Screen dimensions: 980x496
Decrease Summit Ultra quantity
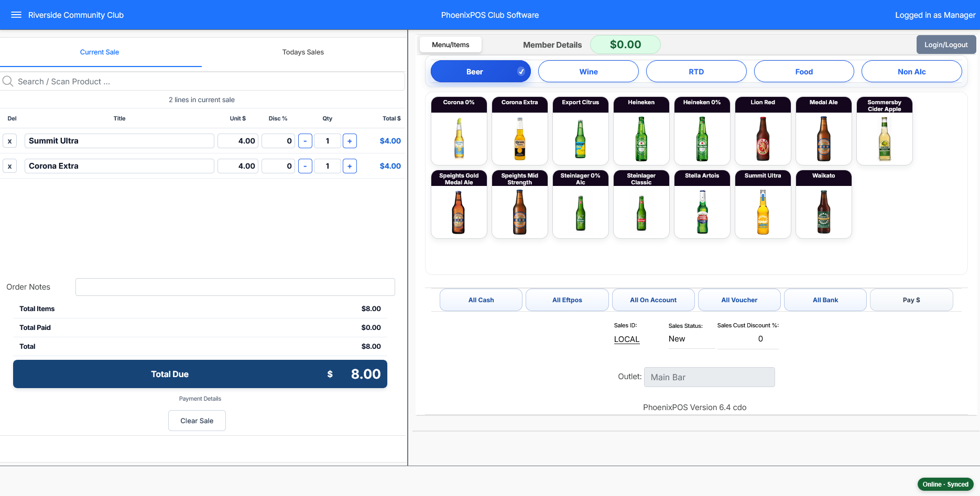coord(305,141)
